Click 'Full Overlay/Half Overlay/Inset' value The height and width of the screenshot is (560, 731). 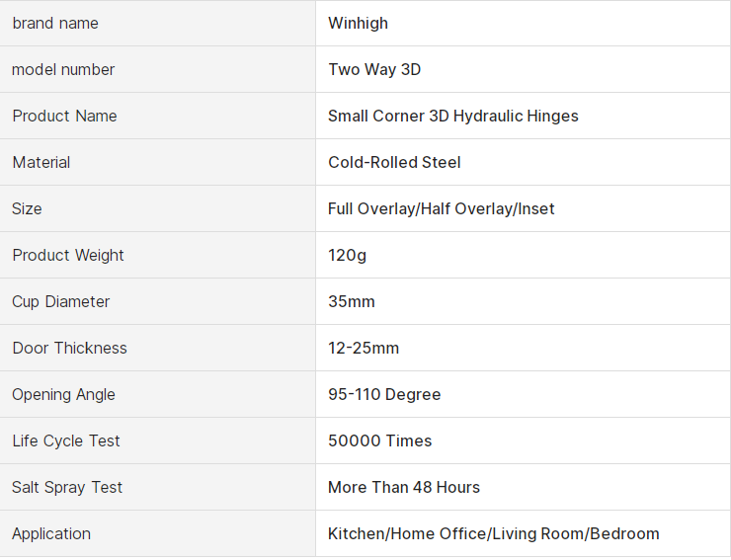click(442, 208)
